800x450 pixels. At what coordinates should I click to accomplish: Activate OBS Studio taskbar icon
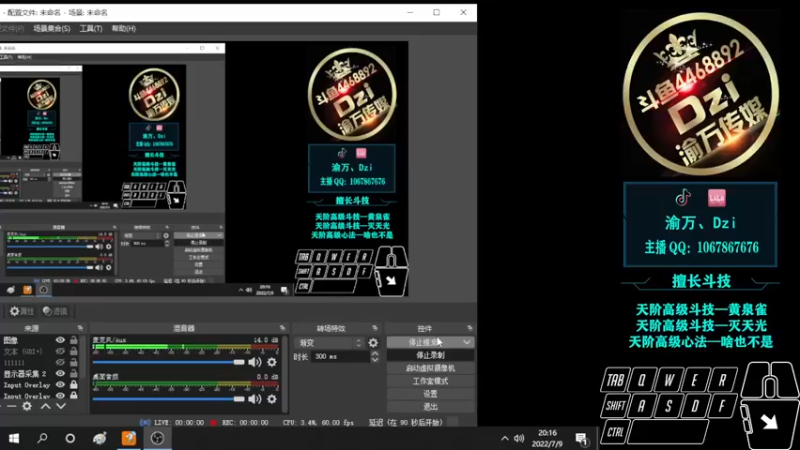click(x=157, y=438)
